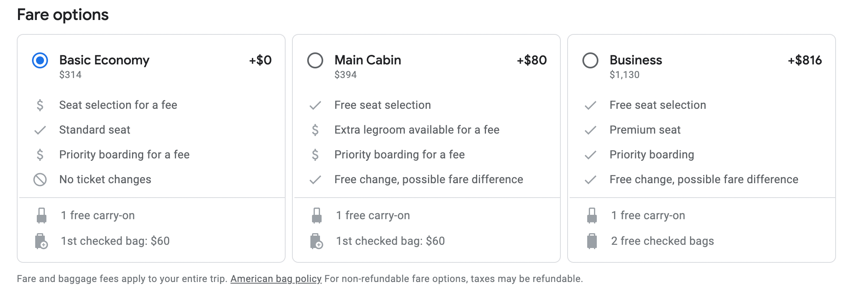
Task: Click the no ticket changes prohibited icon
Action: (x=40, y=180)
